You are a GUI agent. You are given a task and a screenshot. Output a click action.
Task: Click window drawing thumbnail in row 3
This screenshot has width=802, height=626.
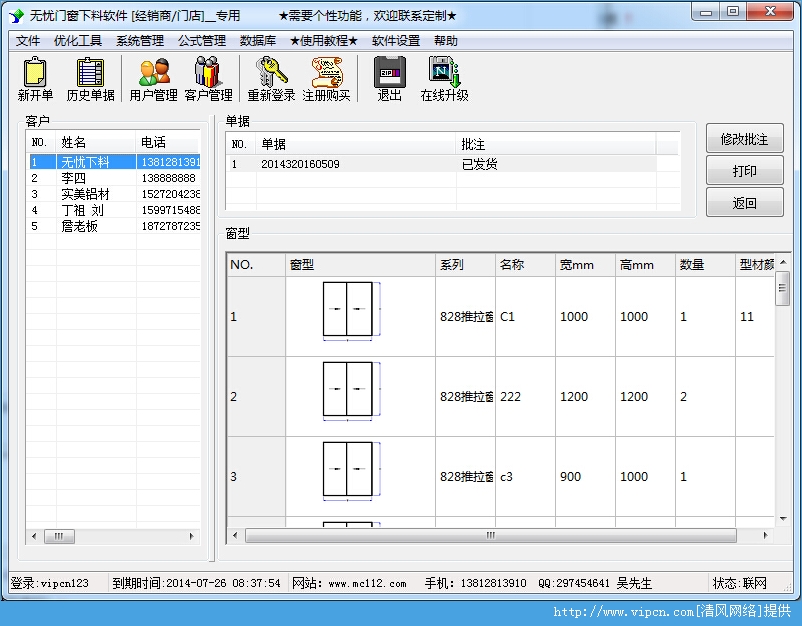(351, 471)
